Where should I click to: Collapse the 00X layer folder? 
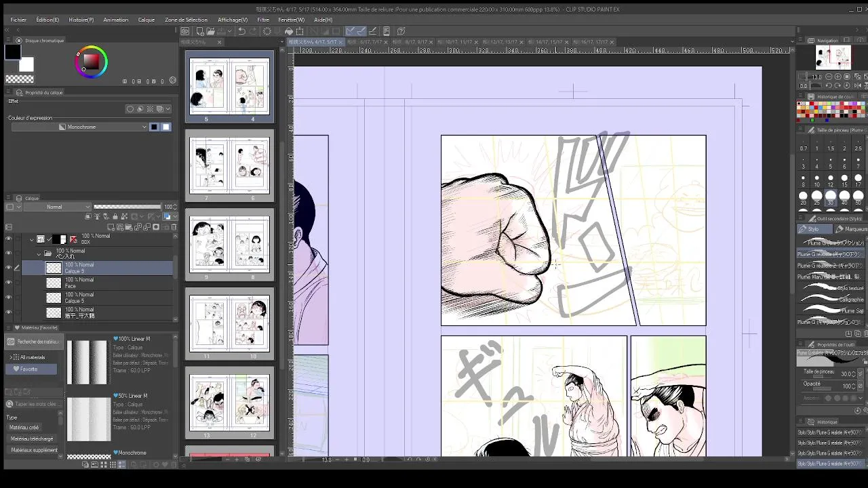[31, 239]
